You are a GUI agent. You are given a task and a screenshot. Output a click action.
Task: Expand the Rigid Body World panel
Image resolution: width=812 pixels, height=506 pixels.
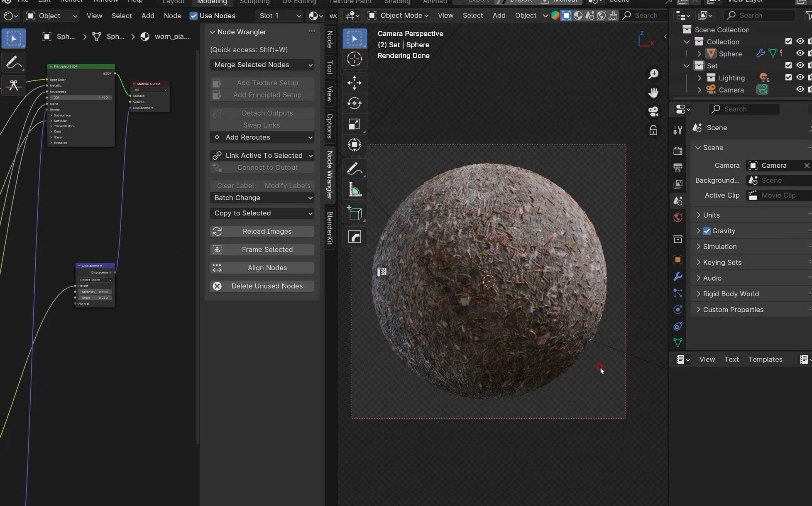point(731,294)
